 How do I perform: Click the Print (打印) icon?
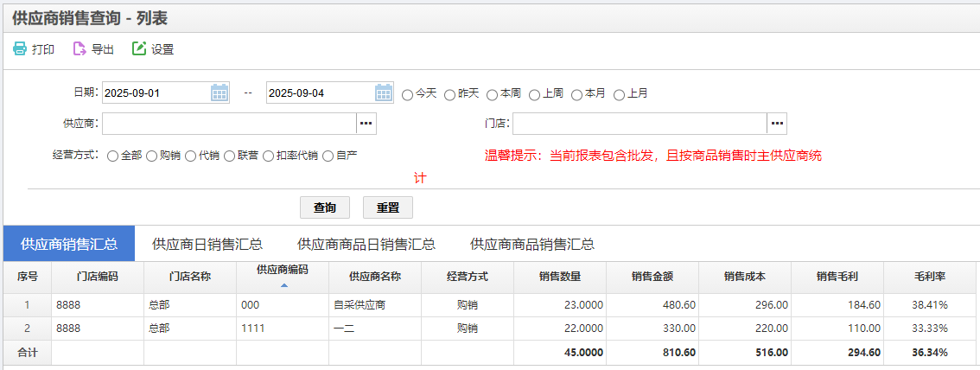20,49
